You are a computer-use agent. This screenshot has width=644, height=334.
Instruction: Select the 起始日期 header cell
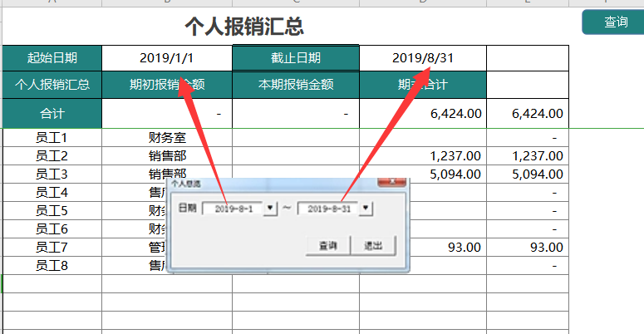pyautogui.click(x=52, y=58)
